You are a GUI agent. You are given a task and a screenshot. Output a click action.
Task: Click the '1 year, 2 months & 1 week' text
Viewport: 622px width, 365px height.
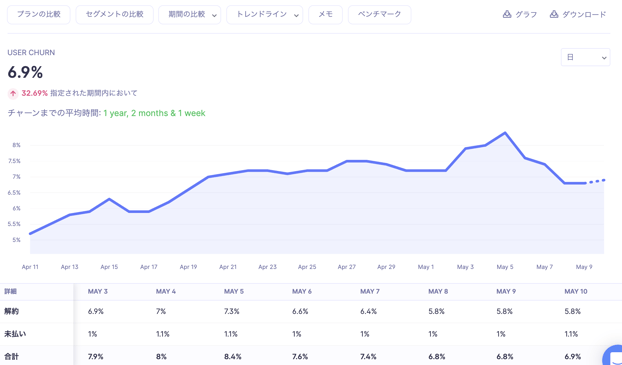coord(154,113)
